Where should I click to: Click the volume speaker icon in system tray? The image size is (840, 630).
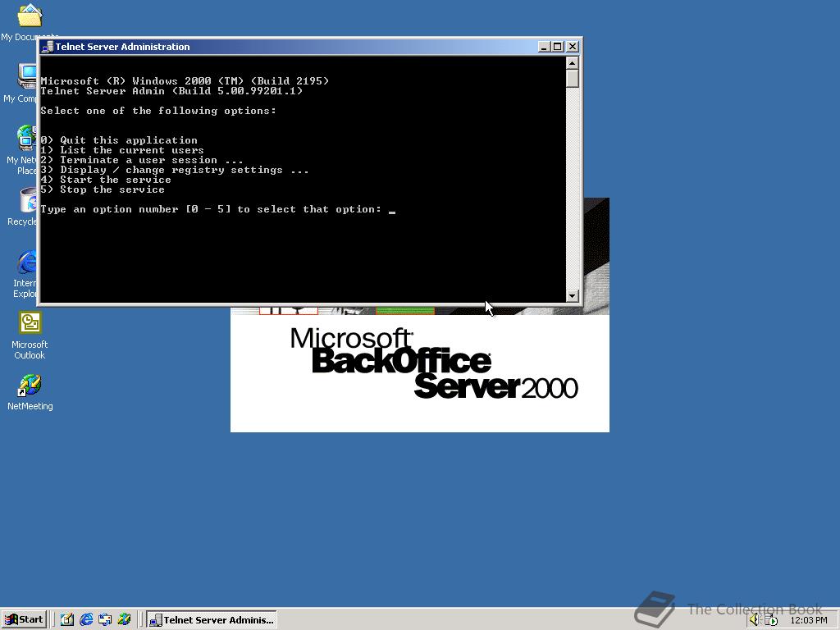pos(754,619)
